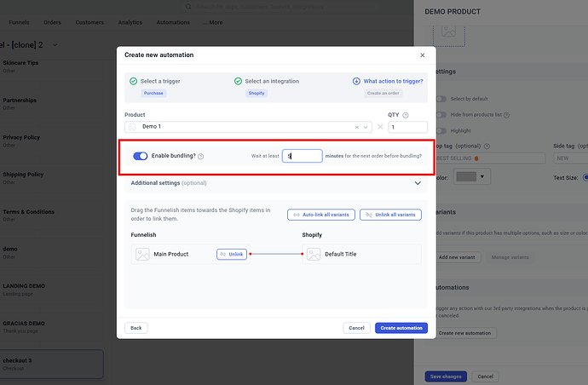Click the Select a trigger checkmark icon
The width and height of the screenshot is (588, 385).
(x=134, y=81)
